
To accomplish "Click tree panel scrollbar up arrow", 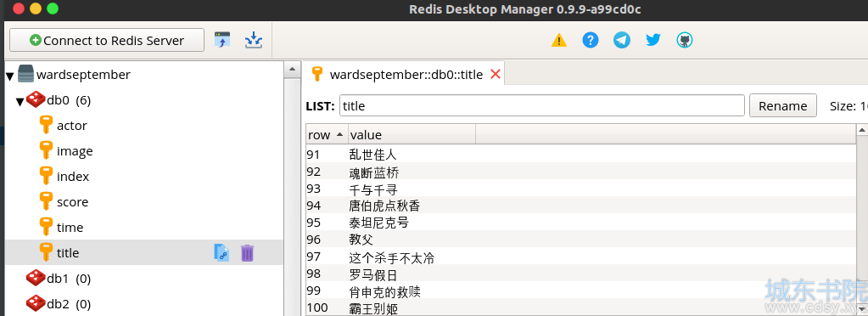I will [292, 70].
